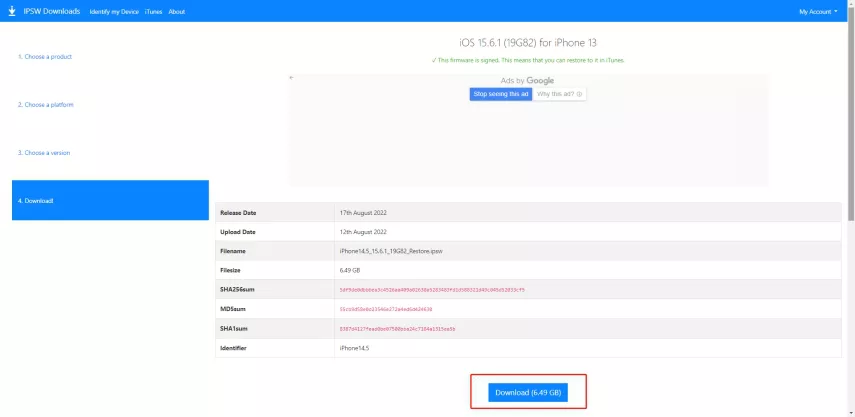Screen dimensions: 855x417
Task: Go to step 1 Choose a product
Action: (x=45, y=57)
